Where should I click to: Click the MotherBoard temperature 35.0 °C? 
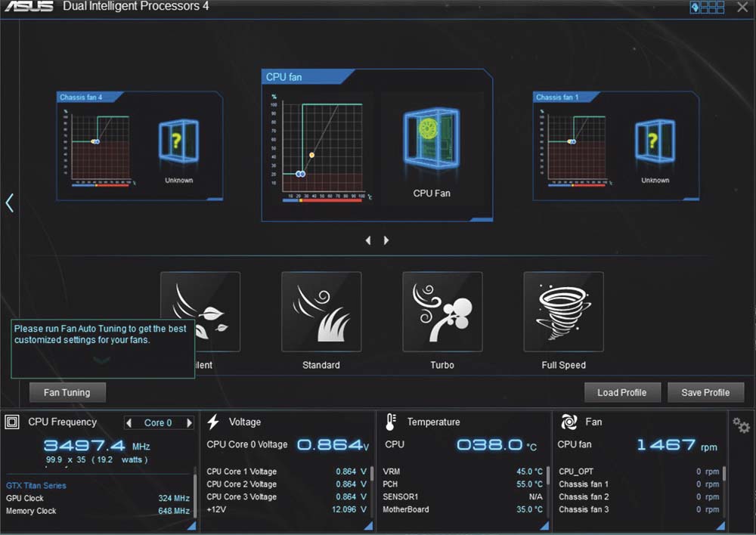[529, 509]
